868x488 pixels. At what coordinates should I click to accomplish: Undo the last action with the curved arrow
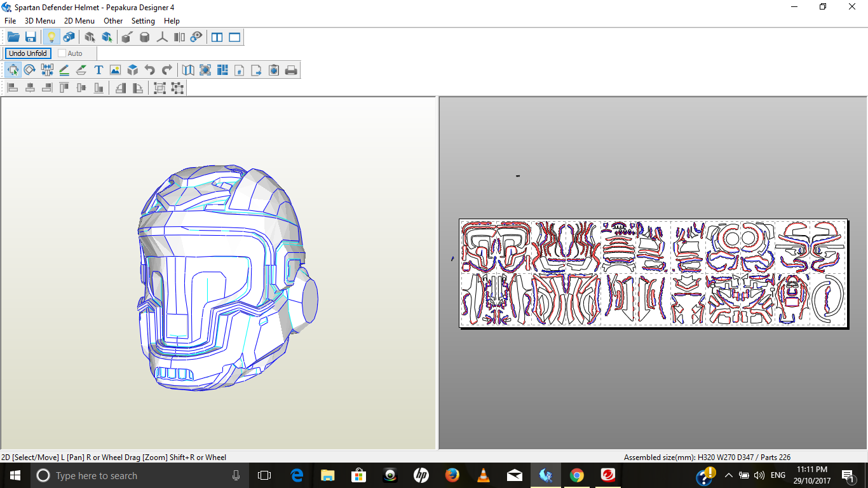(149, 70)
